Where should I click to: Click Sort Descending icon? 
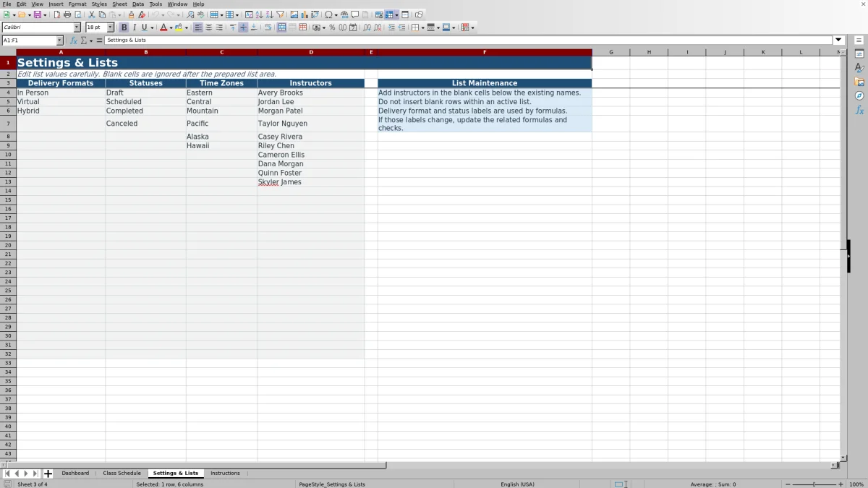click(x=269, y=14)
